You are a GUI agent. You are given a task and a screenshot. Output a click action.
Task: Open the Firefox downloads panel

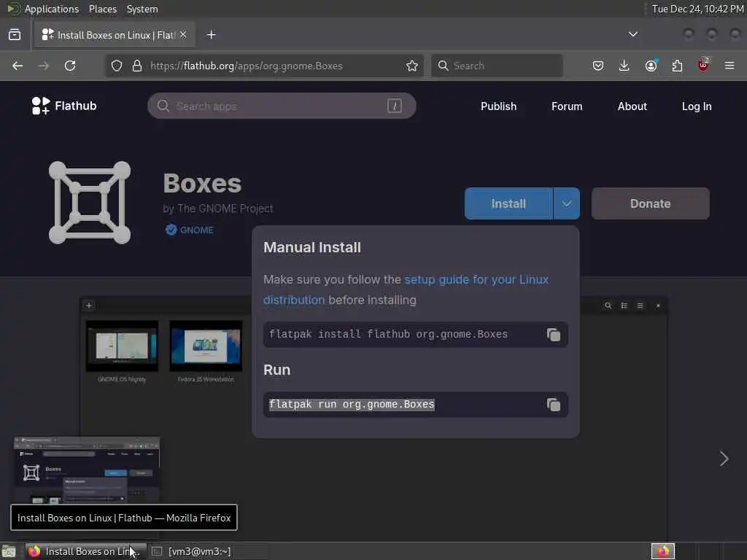click(x=624, y=66)
